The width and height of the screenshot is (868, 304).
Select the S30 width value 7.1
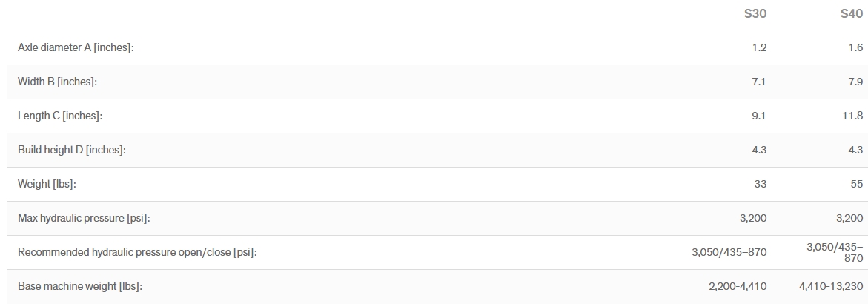coord(759,82)
